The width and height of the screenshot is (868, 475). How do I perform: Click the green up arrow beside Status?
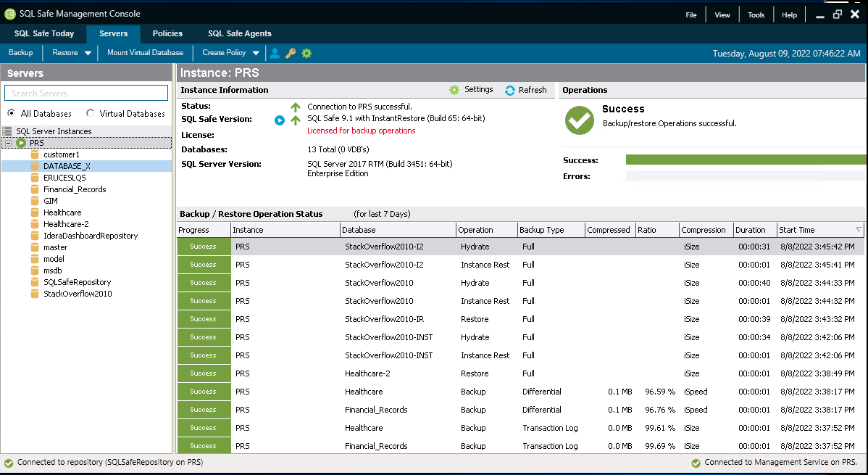296,107
